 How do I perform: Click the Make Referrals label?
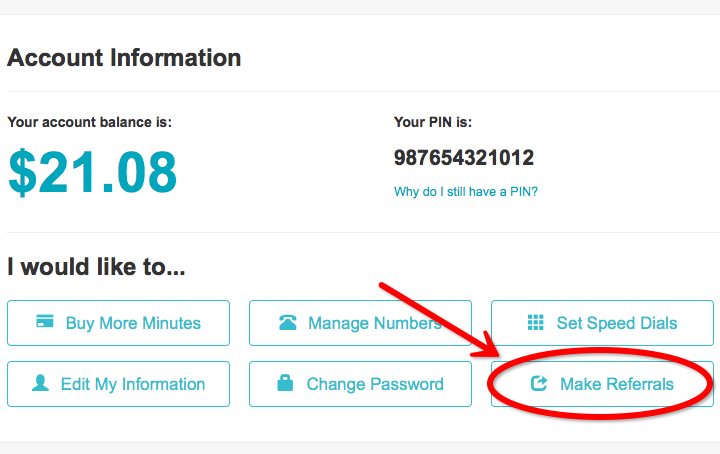(617, 384)
